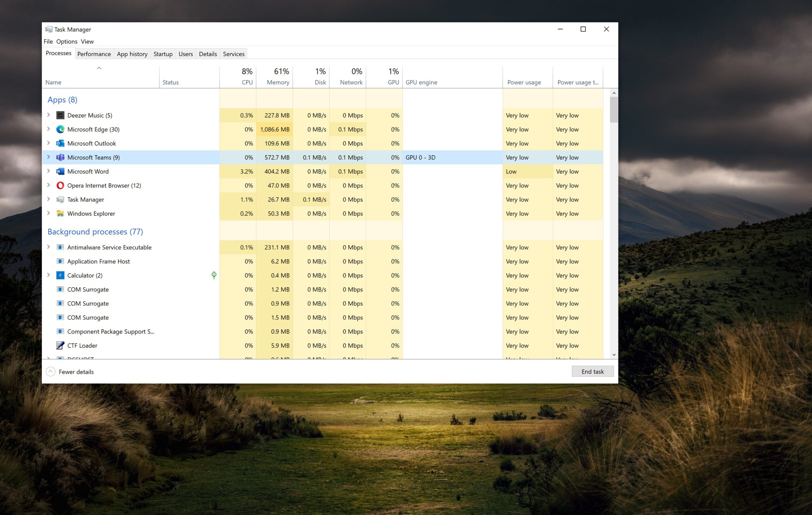
Task: Click the Calculator app icon
Action: coord(60,275)
